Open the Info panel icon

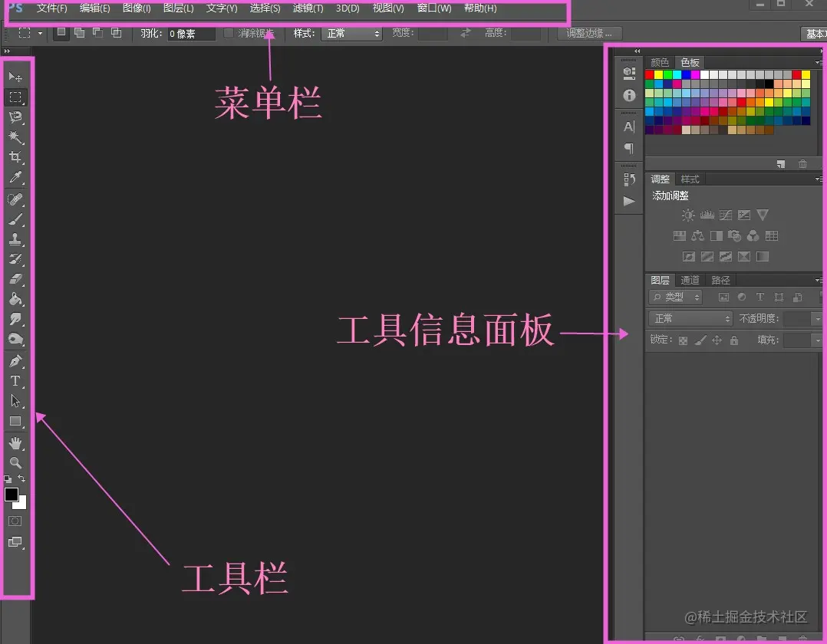629,95
